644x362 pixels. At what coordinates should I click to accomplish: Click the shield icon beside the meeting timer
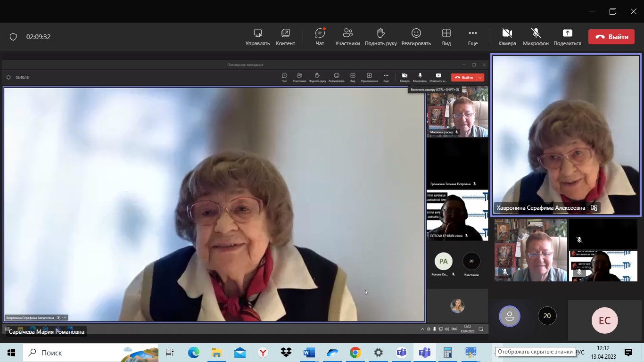13,37
